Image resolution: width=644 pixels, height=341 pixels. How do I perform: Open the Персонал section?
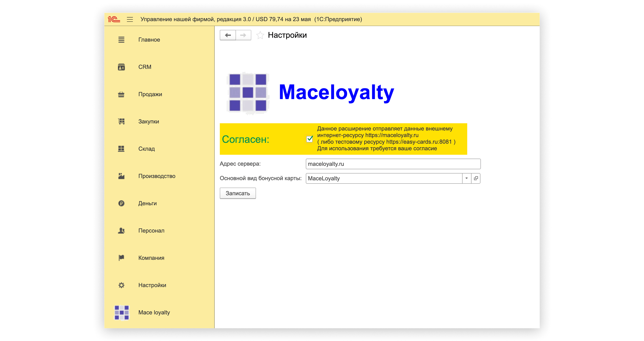151,231
